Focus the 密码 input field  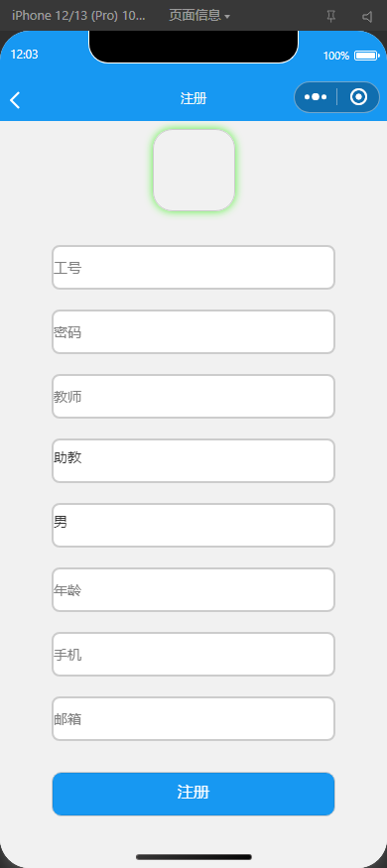click(x=193, y=331)
